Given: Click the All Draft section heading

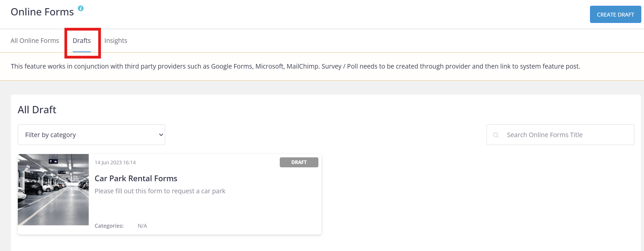Looking at the screenshot, I should pos(37,110).
